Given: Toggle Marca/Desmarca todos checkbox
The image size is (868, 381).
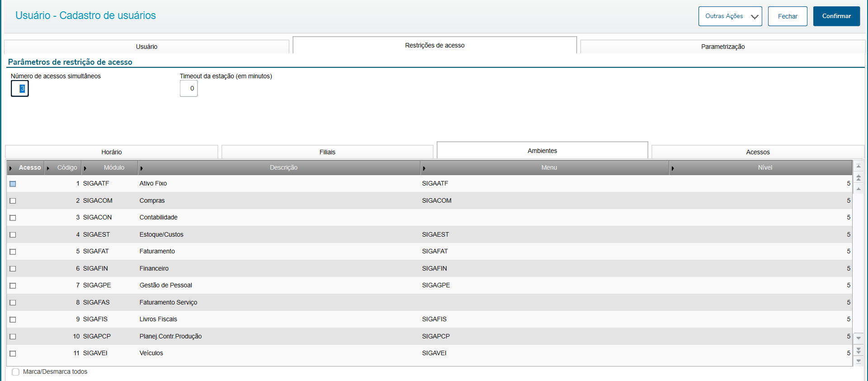Looking at the screenshot, I should [x=16, y=372].
